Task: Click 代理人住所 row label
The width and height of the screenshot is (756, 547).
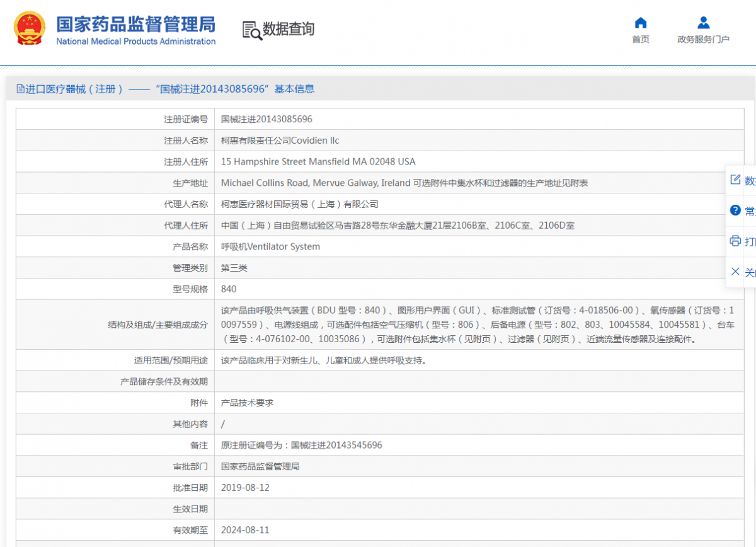Action: point(186,226)
